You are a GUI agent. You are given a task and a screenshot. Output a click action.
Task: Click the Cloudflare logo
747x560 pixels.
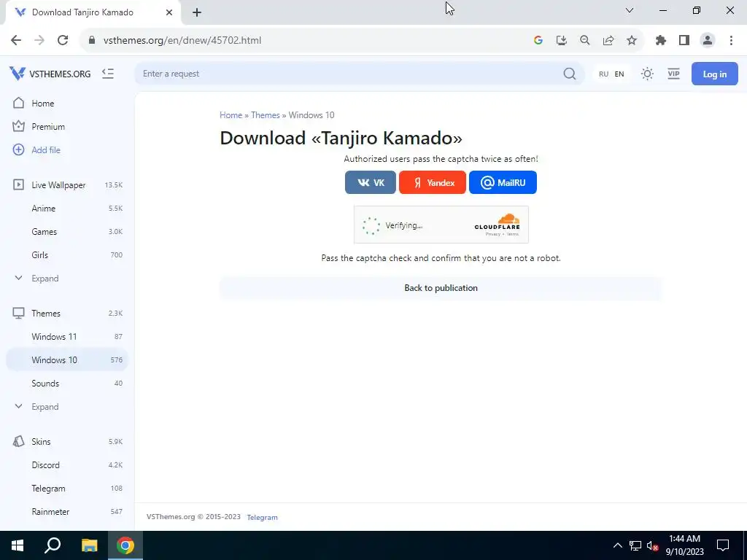[498, 222]
